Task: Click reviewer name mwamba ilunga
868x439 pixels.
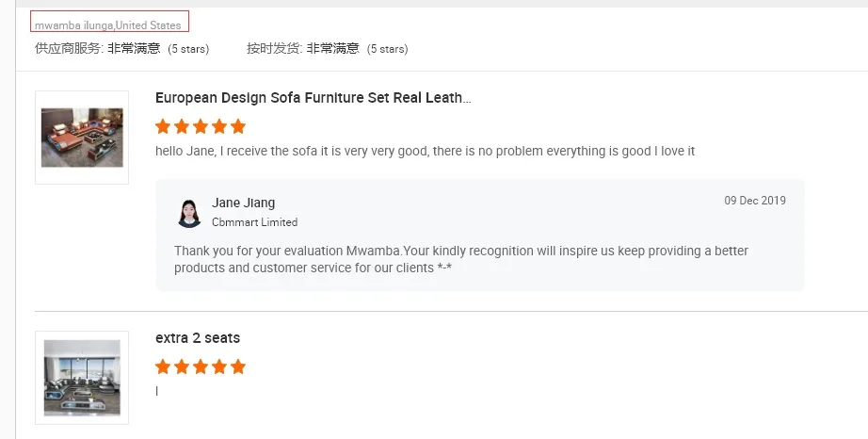Action: tap(74, 25)
